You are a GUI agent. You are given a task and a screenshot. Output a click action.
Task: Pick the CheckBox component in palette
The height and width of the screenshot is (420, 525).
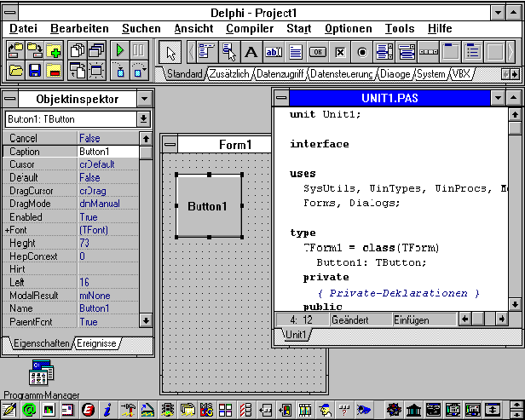(x=340, y=52)
